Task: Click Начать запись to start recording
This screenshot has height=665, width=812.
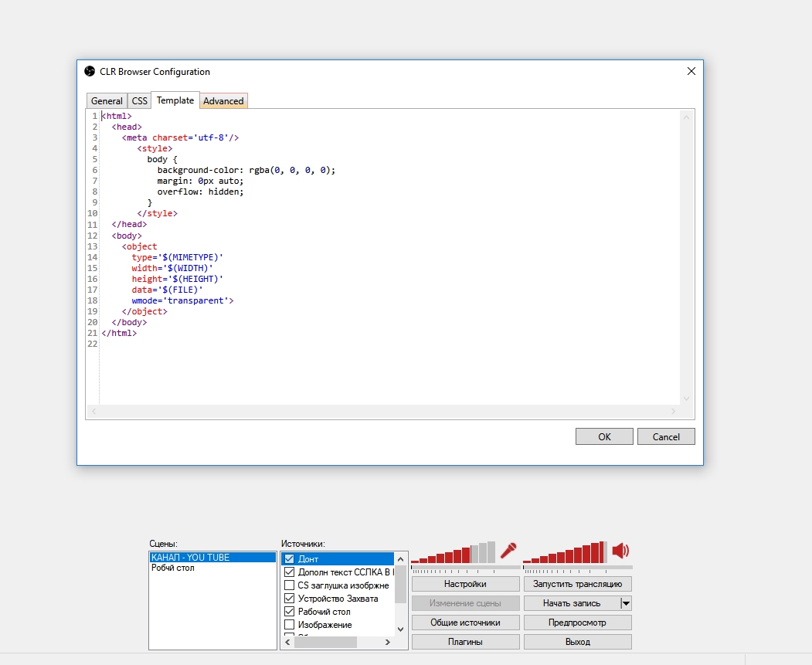Action: tap(572, 603)
